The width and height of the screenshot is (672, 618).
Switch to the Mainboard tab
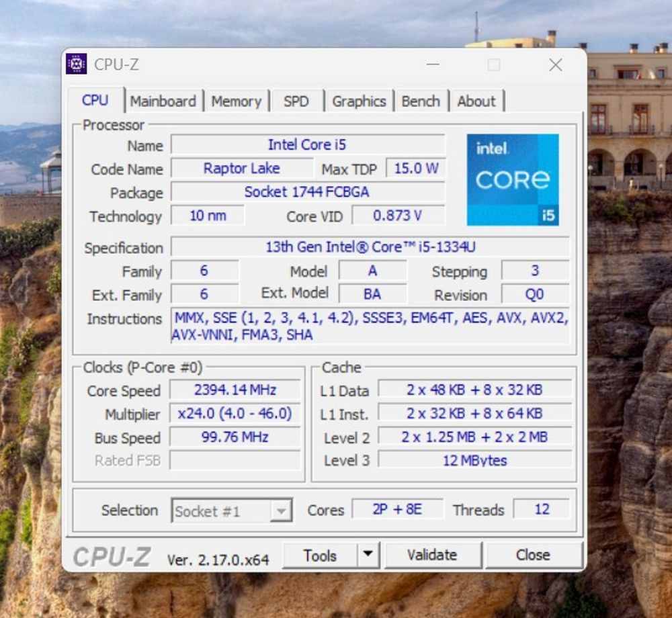(163, 101)
